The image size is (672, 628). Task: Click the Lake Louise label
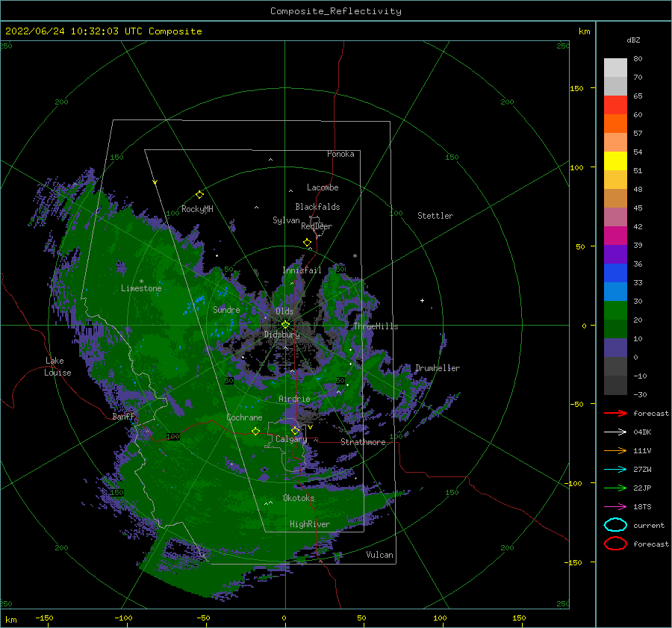(57, 367)
